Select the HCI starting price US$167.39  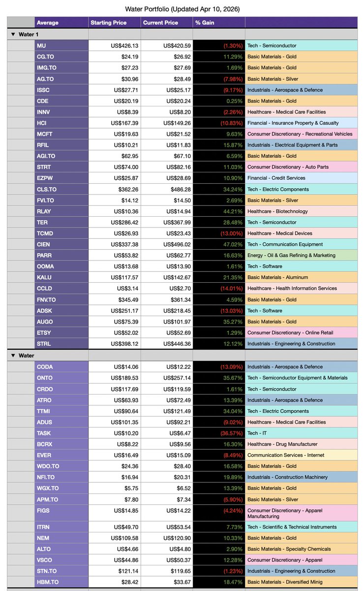point(115,123)
